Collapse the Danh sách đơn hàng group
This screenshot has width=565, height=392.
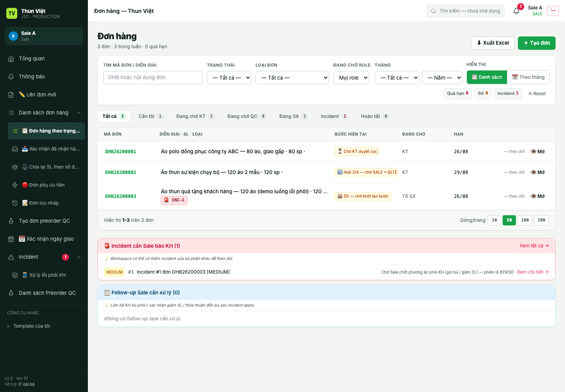(x=79, y=113)
